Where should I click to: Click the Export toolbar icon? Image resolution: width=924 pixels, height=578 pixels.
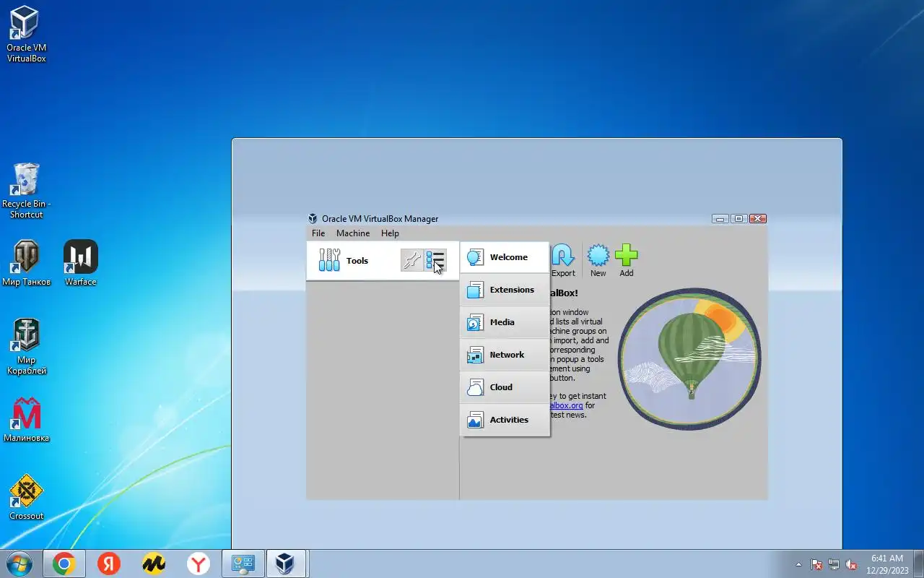pos(563,261)
